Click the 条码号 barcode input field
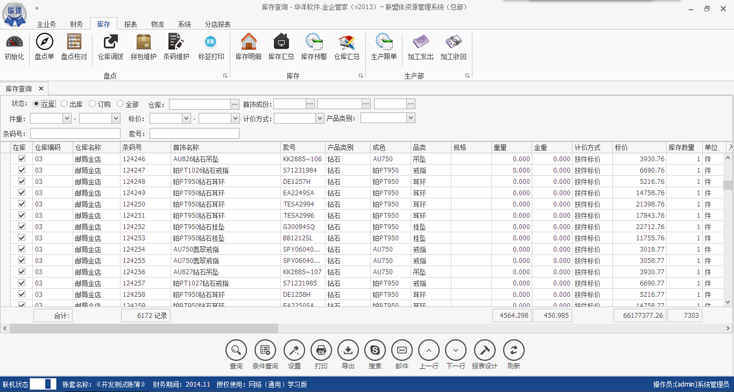Viewport: 734px width, 392px height. coord(75,133)
